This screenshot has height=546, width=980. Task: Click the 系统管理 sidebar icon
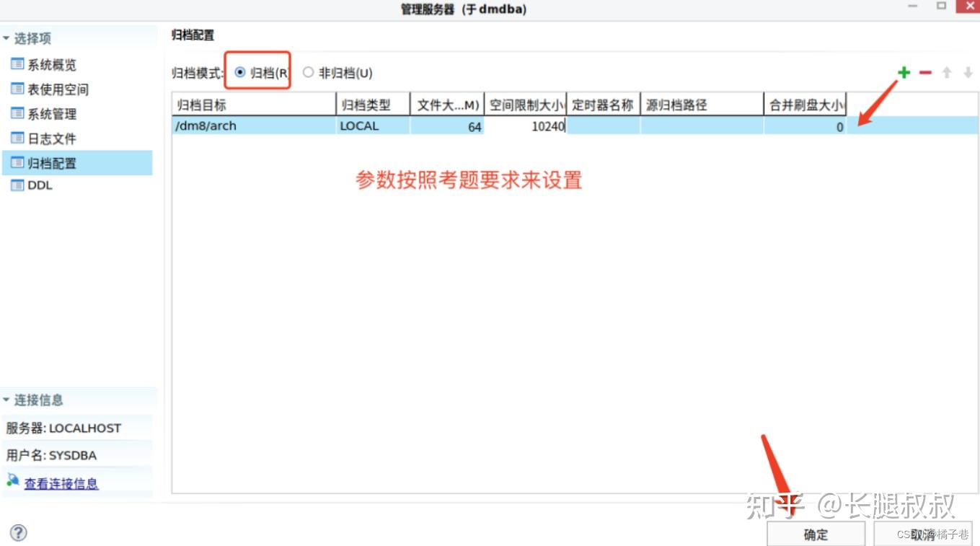(17, 113)
